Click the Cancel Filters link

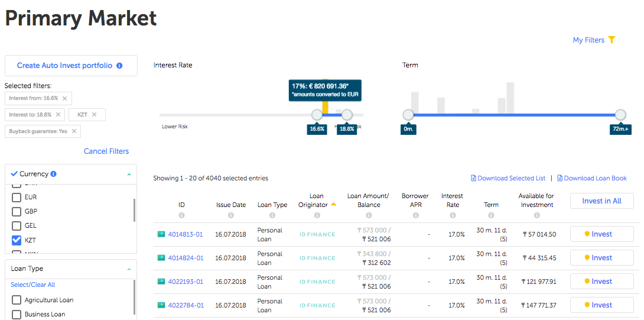click(x=106, y=151)
